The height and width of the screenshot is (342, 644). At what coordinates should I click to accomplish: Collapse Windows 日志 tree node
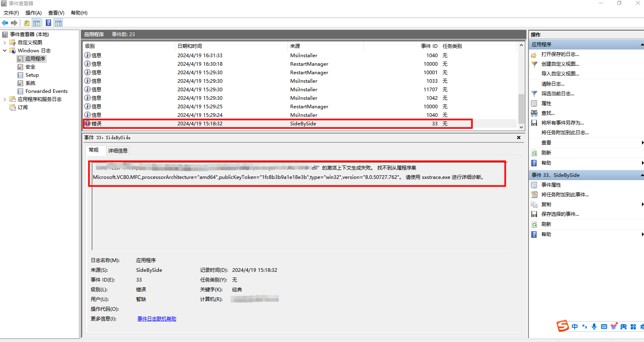coord(4,50)
